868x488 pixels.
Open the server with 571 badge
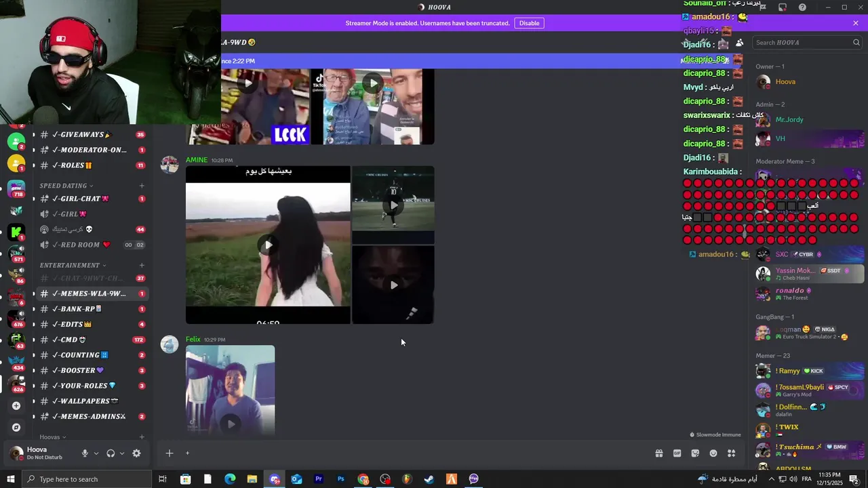click(16, 253)
